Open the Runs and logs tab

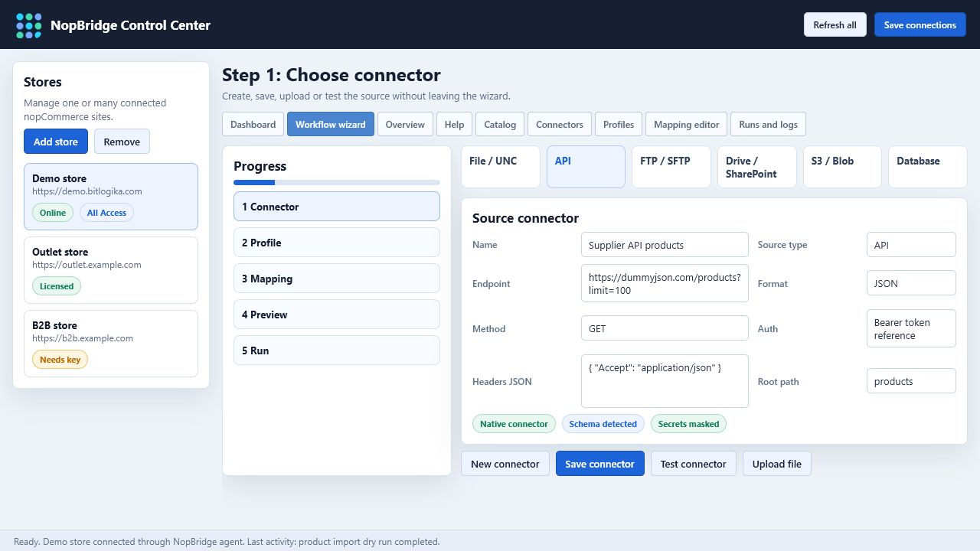pyautogui.click(x=768, y=124)
